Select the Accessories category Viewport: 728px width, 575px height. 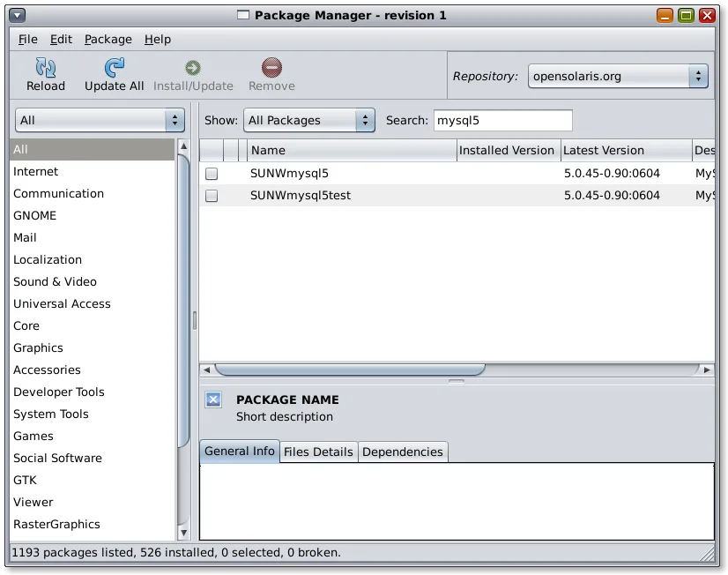[92, 370]
